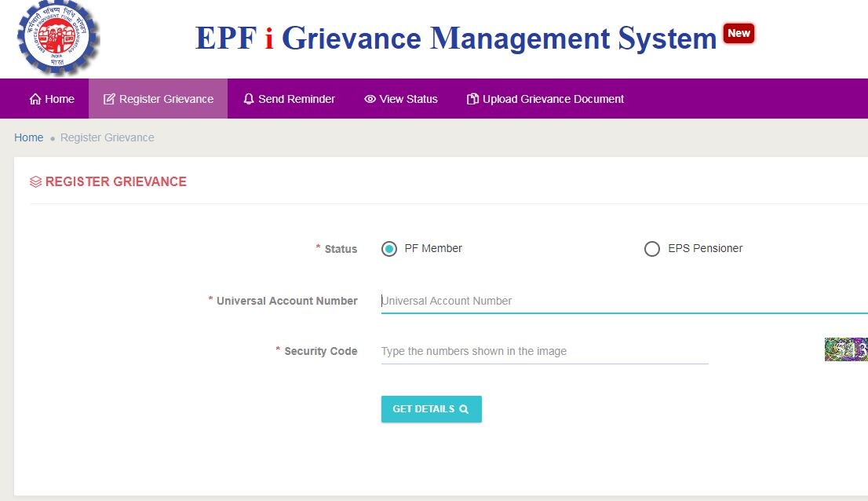Follow the Home breadcrumb link
Viewport: 868px width, 501px height.
(29, 137)
